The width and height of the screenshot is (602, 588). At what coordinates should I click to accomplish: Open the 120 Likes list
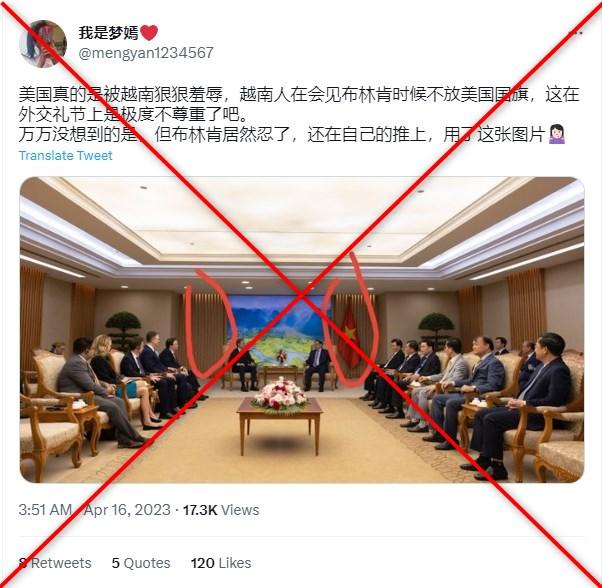click(x=221, y=563)
